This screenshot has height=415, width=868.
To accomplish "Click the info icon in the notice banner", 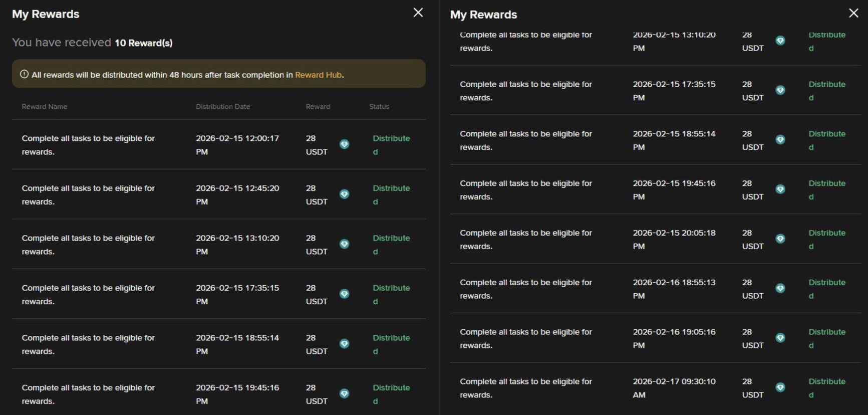I will tap(24, 74).
